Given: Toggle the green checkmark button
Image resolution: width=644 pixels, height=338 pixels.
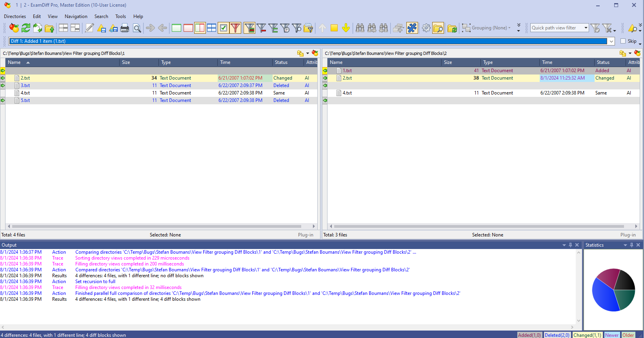Looking at the screenshot, I should (224, 28).
